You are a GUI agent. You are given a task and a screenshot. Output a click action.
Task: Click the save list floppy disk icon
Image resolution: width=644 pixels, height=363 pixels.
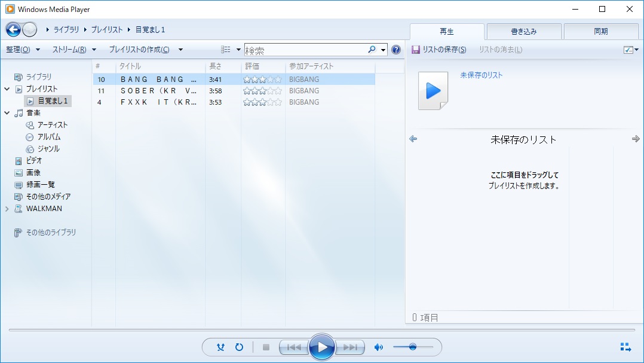416,50
